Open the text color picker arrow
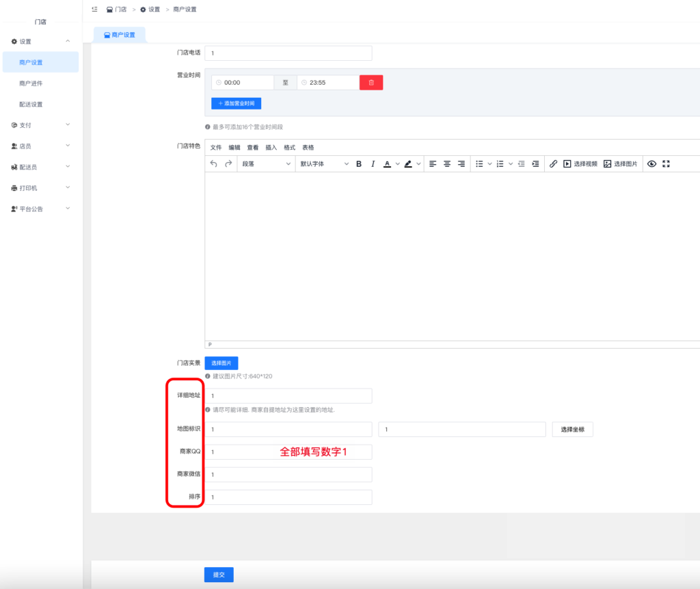Image resolution: width=700 pixels, height=589 pixels. (398, 164)
